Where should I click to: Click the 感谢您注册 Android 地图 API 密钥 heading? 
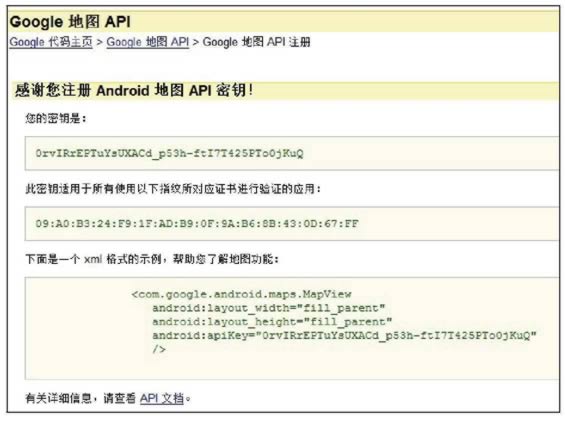tap(134, 90)
